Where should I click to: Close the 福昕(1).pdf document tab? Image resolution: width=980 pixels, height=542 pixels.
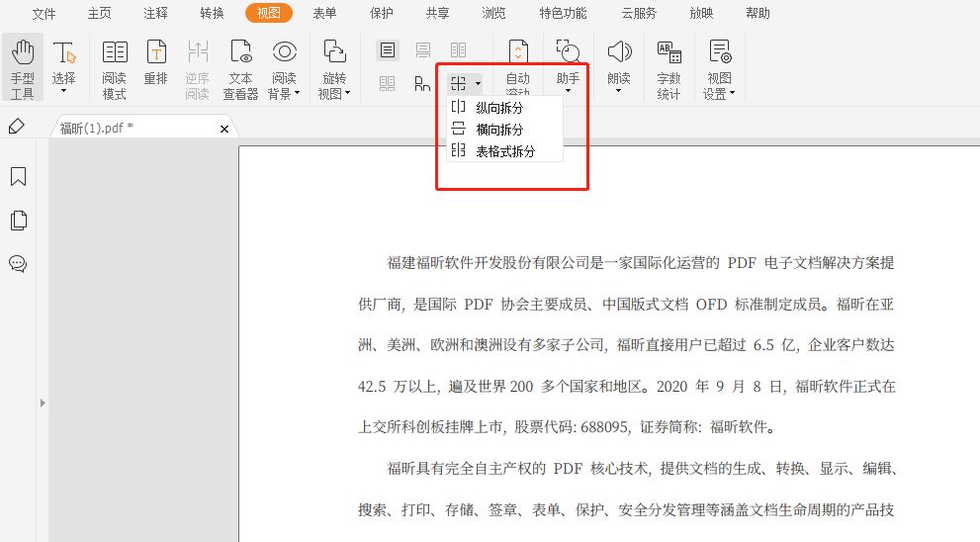click(224, 129)
